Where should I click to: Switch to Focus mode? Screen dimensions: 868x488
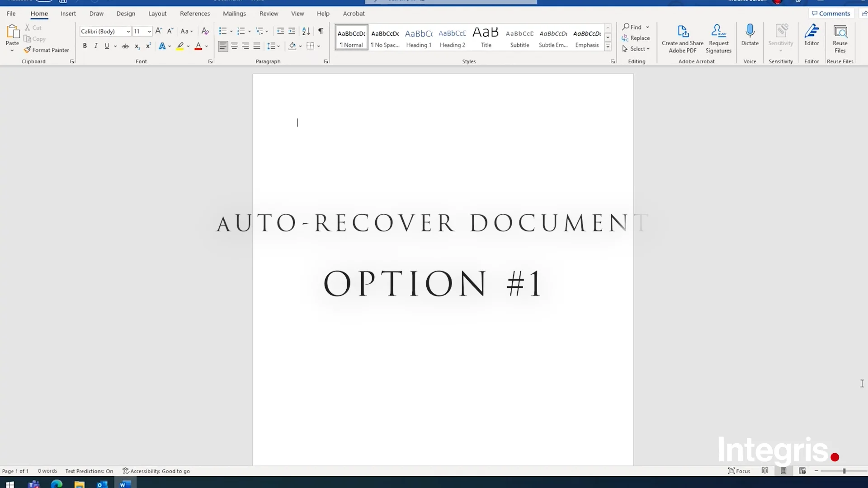739,471
